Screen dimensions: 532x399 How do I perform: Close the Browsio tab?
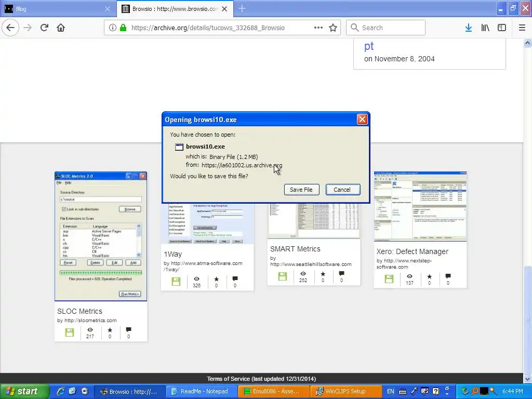pos(224,9)
